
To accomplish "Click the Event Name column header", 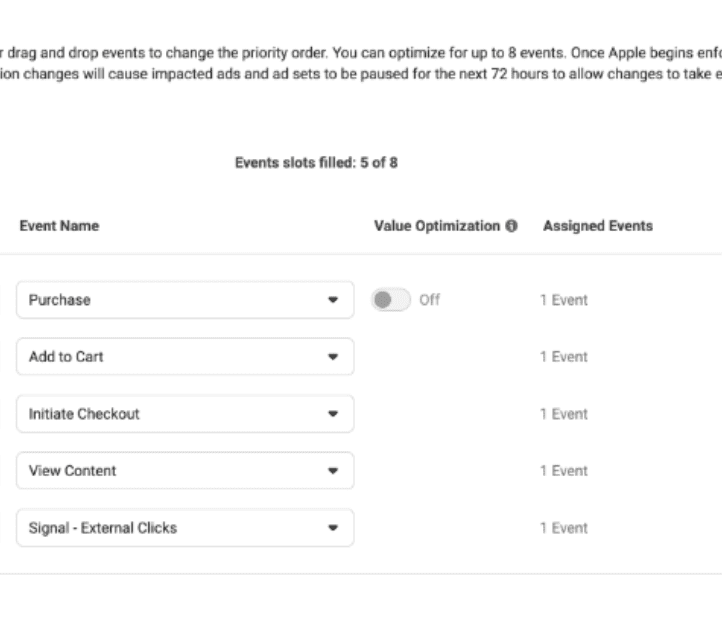I will tap(59, 226).
